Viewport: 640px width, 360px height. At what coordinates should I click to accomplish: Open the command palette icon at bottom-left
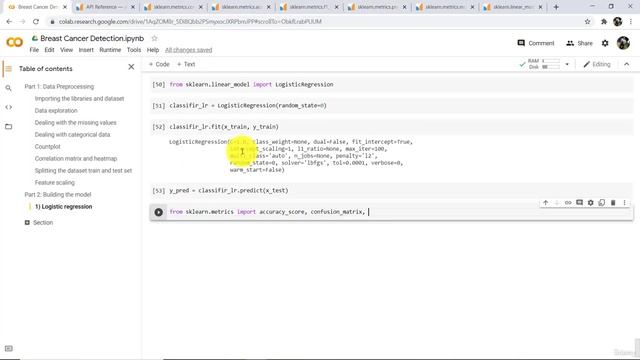coord(9,348)
